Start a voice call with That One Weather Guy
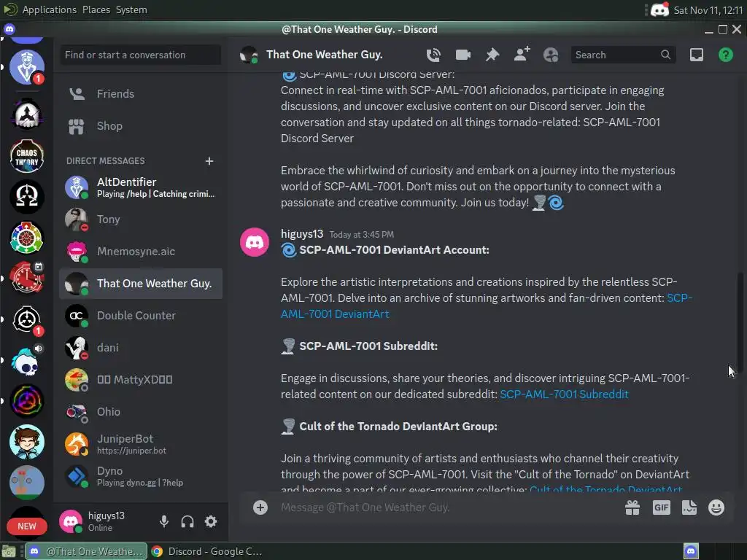This screenshot has width=747, height=560. [433, 55]
